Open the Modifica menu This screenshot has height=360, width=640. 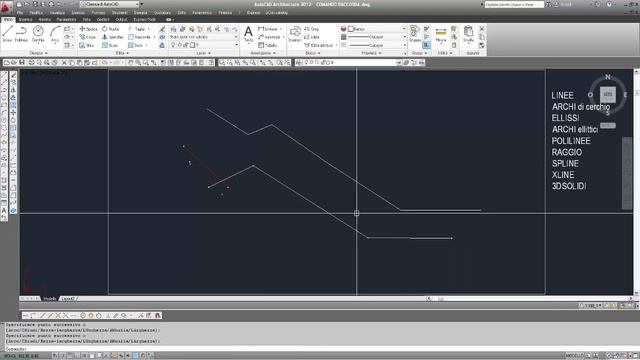click(36, 13)
